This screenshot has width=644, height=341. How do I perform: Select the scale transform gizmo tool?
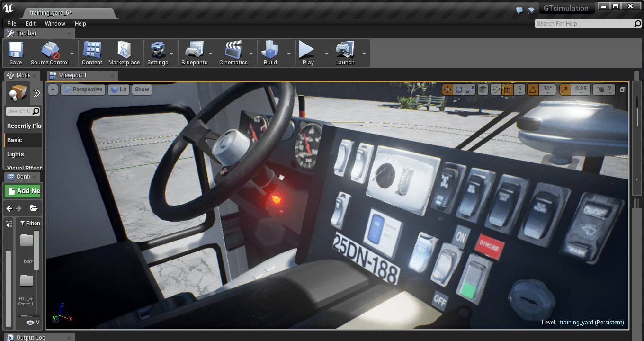click(x=469, y=89)
